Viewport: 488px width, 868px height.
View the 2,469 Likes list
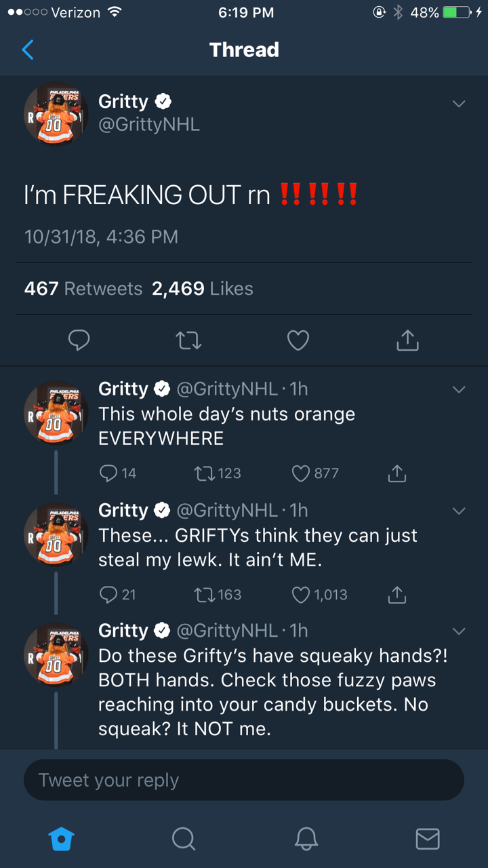pos(202,289)
